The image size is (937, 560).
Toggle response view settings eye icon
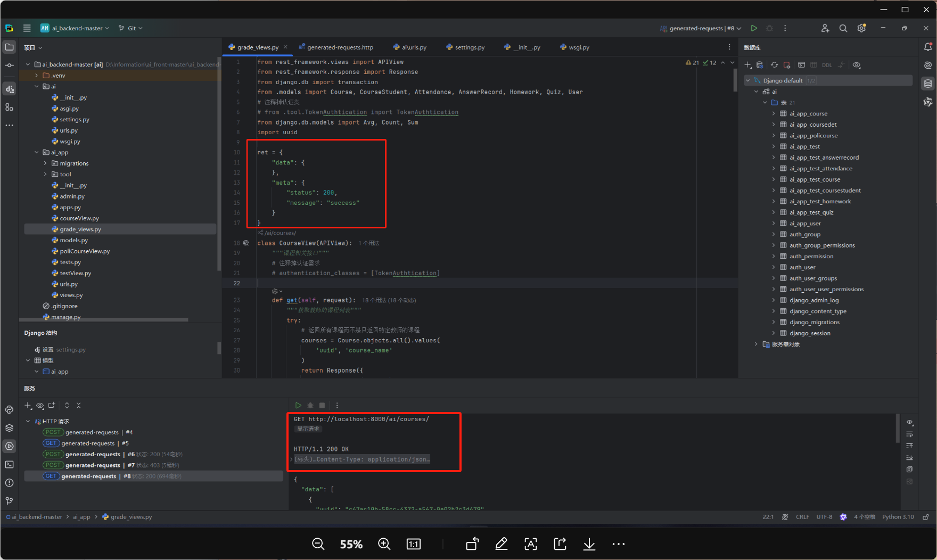tap(910, 422)
